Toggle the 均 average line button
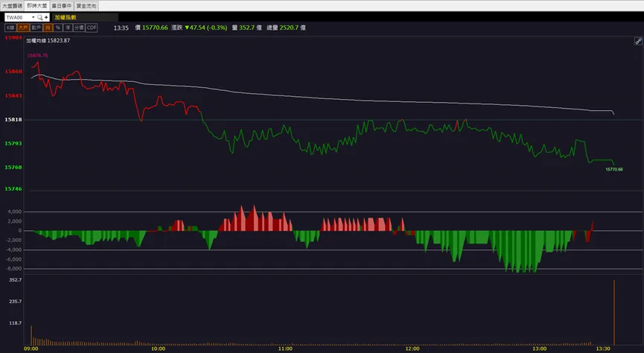644x353 pixels. (48, 28)
